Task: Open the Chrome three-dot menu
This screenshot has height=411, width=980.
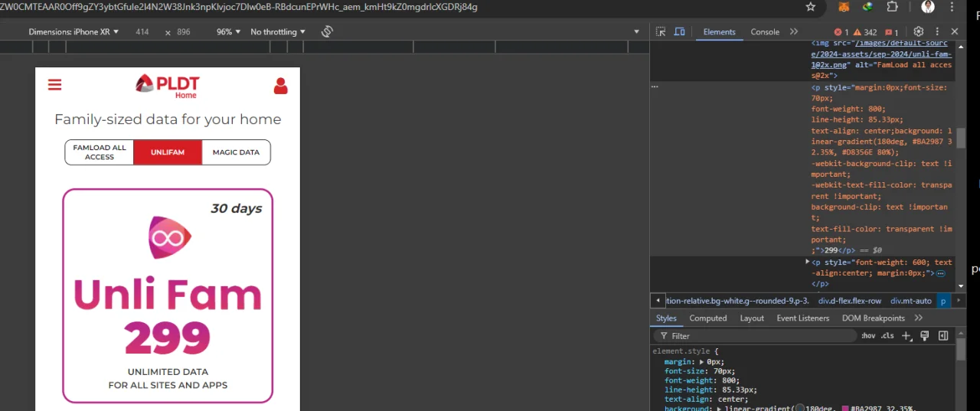Action: click(953, 7)
